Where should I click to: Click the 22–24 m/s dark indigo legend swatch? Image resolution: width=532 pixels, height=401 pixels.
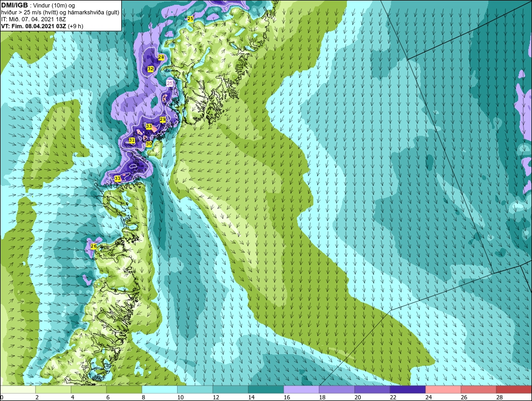408,389
